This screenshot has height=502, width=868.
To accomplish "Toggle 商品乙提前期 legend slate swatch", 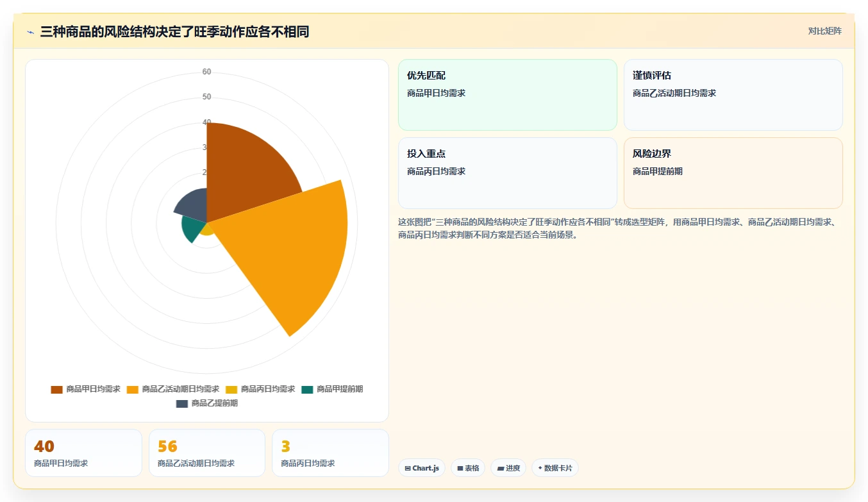I will [182, 403].
